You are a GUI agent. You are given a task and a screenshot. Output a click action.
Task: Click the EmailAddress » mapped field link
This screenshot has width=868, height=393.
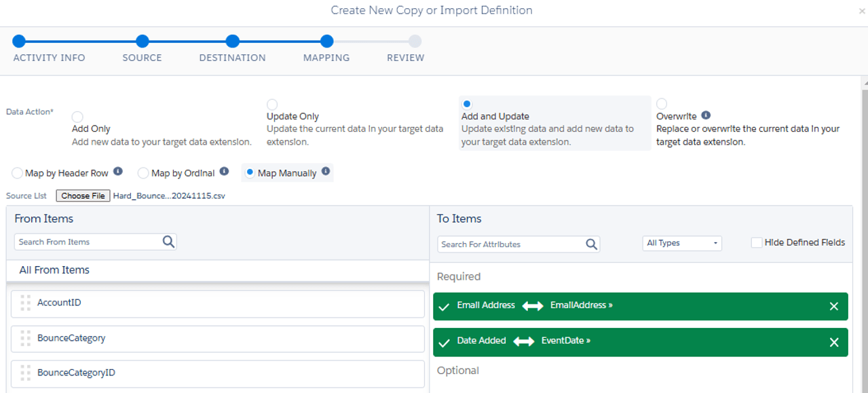point(582,305)
